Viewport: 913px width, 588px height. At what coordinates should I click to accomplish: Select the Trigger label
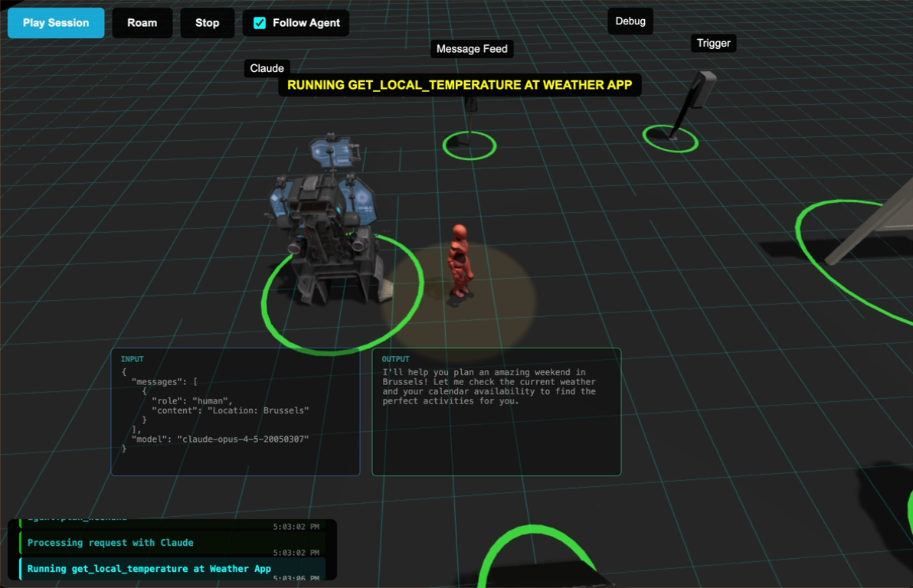(713, 43)
